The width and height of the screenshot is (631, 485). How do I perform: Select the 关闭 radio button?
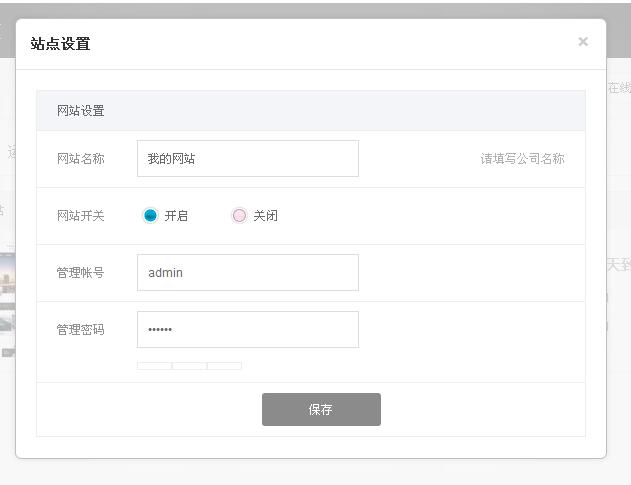(239, 215)
